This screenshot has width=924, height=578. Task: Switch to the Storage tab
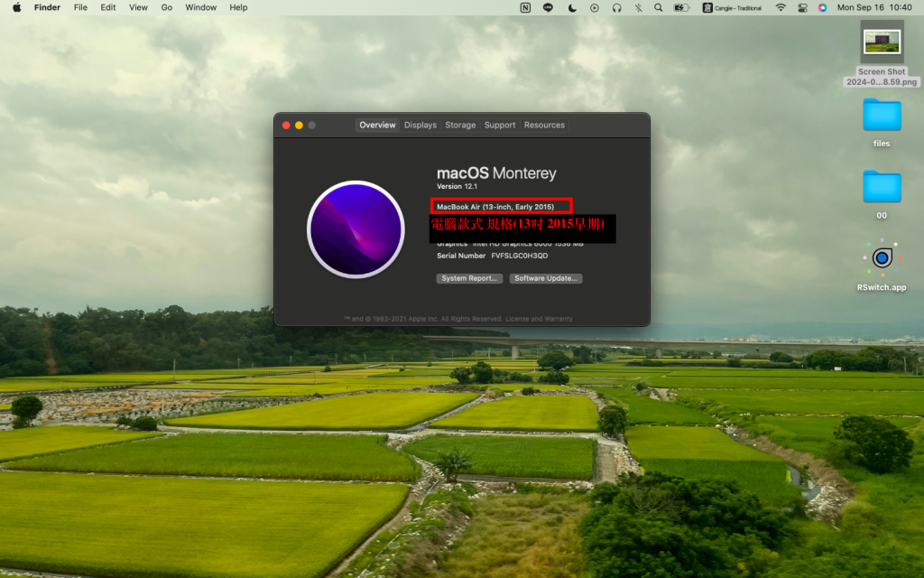460,125
